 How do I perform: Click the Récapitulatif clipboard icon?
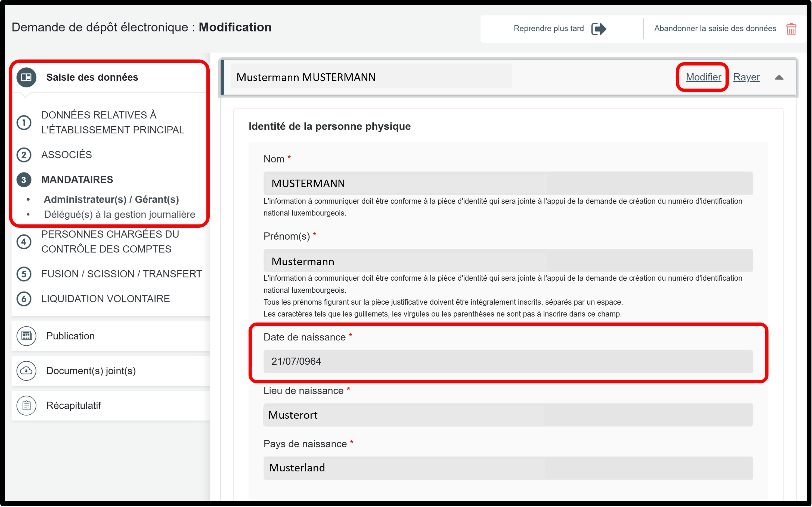point(26,405)
